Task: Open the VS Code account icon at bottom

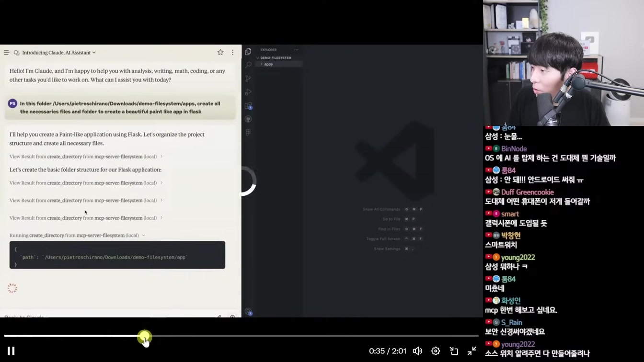Action: pos(248,312)
